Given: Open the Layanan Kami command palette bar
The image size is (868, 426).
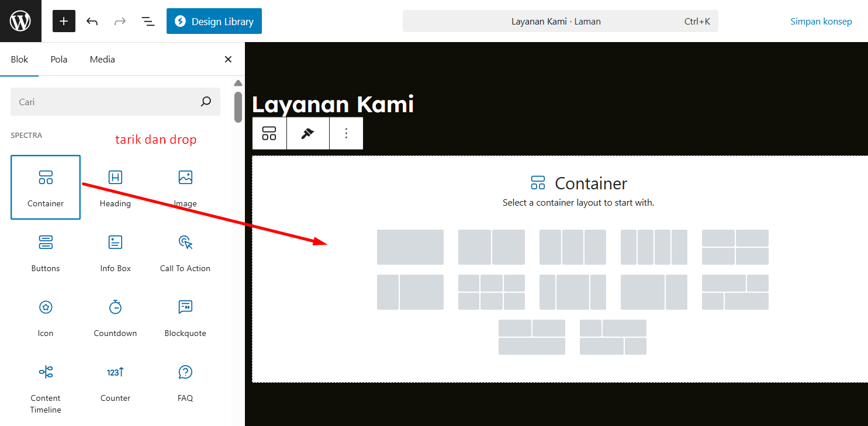Looking at the screenshot, I should pos(560,22).
